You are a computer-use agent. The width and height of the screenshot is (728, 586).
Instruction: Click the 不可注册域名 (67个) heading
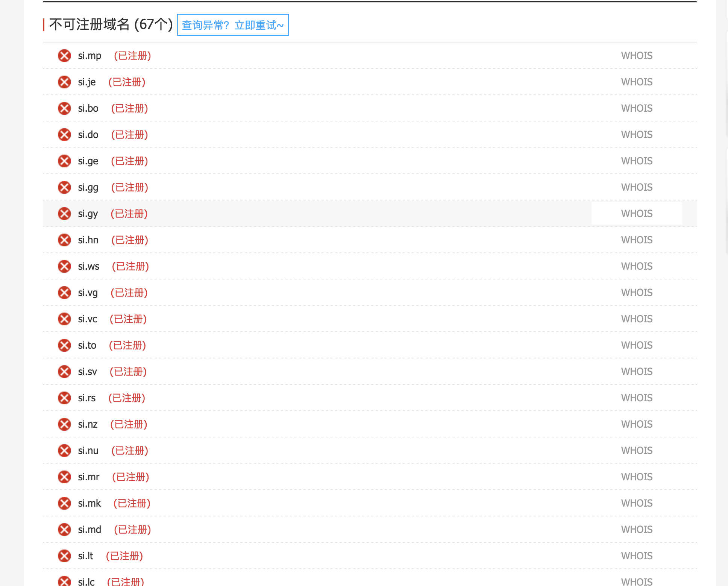click(x=111, y=24)
